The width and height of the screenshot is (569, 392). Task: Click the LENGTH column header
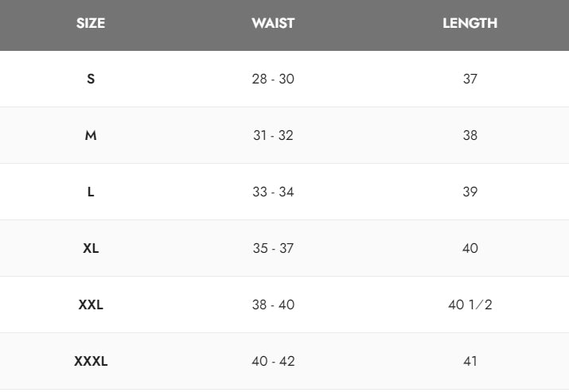tap(470, 23)
